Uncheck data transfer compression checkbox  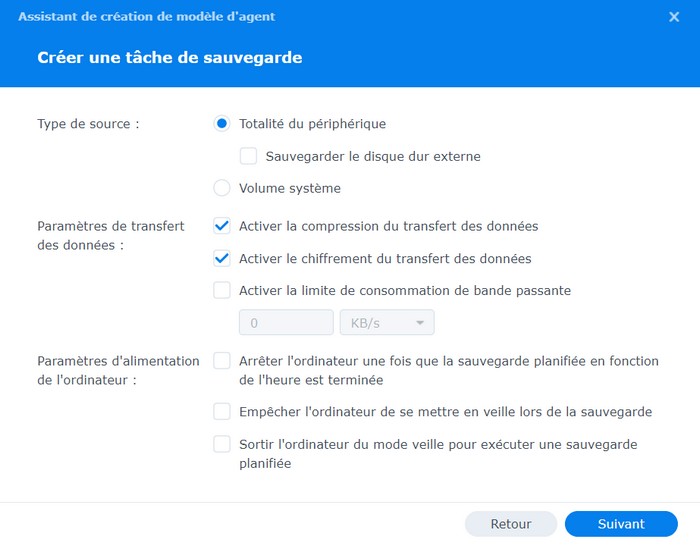tap(222, 226)
